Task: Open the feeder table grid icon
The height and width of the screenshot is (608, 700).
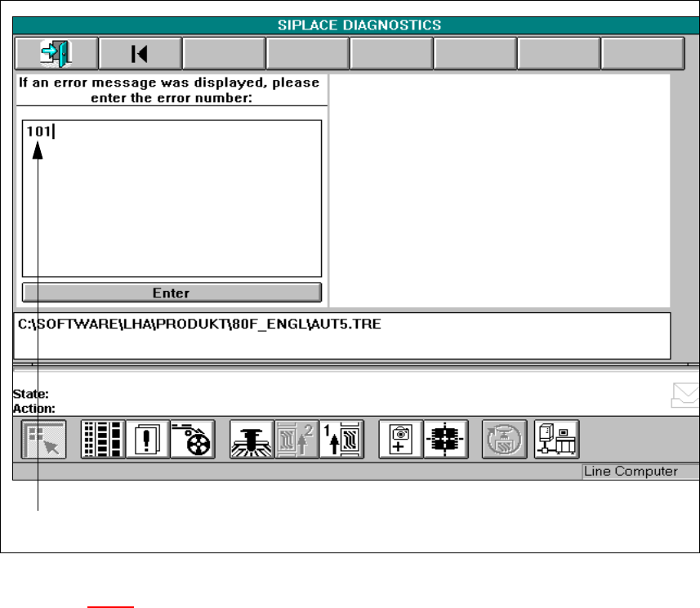Action: [103, 439]
